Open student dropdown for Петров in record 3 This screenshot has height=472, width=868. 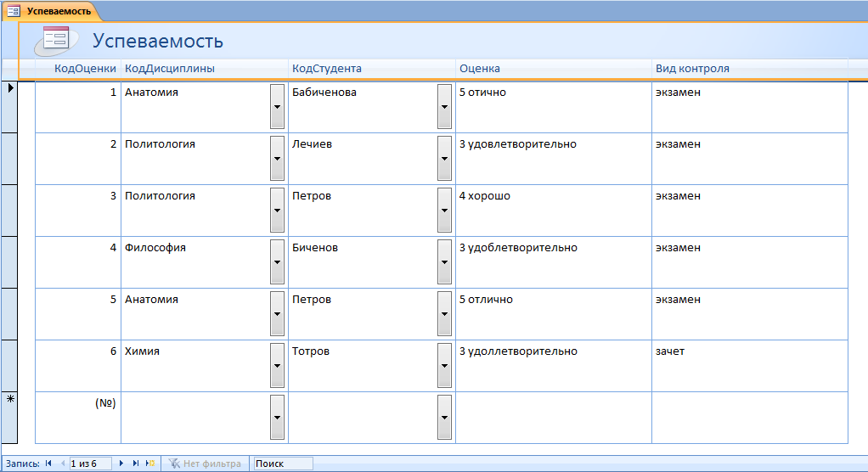[444, 211]
